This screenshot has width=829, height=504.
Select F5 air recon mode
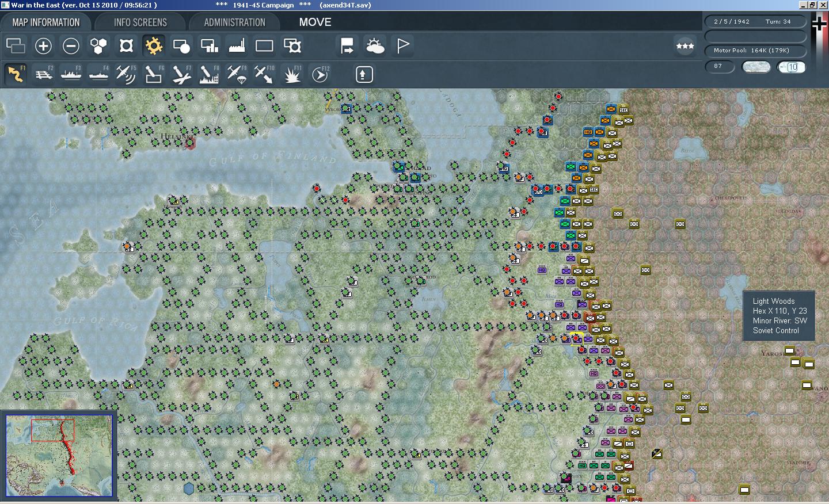tap(126, 74)
